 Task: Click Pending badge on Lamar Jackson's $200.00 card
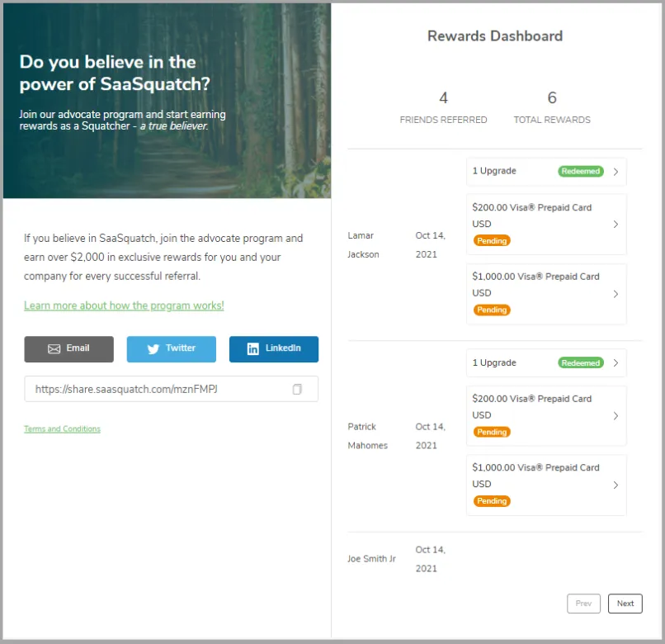click(492, 241)
